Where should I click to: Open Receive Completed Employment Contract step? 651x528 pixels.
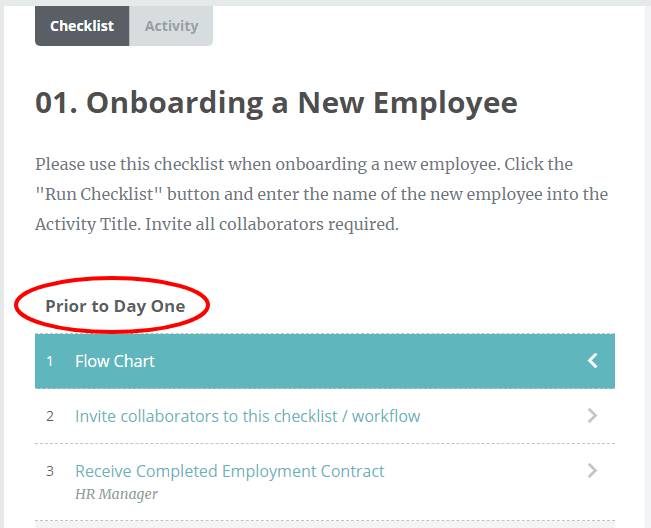230,471
